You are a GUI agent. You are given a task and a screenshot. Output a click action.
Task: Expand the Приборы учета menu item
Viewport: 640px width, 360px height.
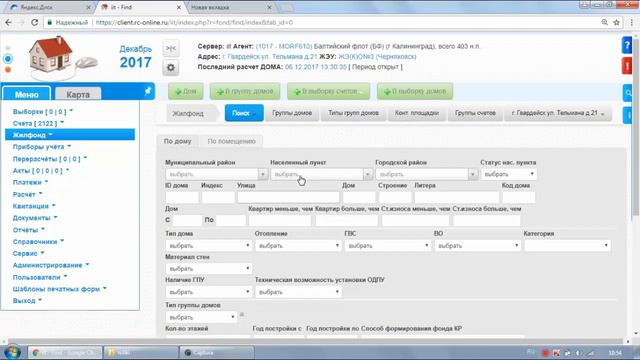click(42, 147)
